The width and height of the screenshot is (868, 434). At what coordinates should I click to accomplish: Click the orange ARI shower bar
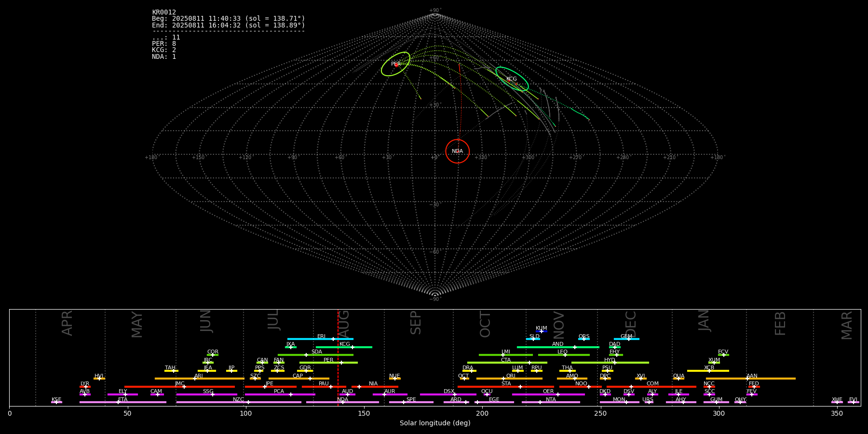pyautogui.click(x=200, y=379)
